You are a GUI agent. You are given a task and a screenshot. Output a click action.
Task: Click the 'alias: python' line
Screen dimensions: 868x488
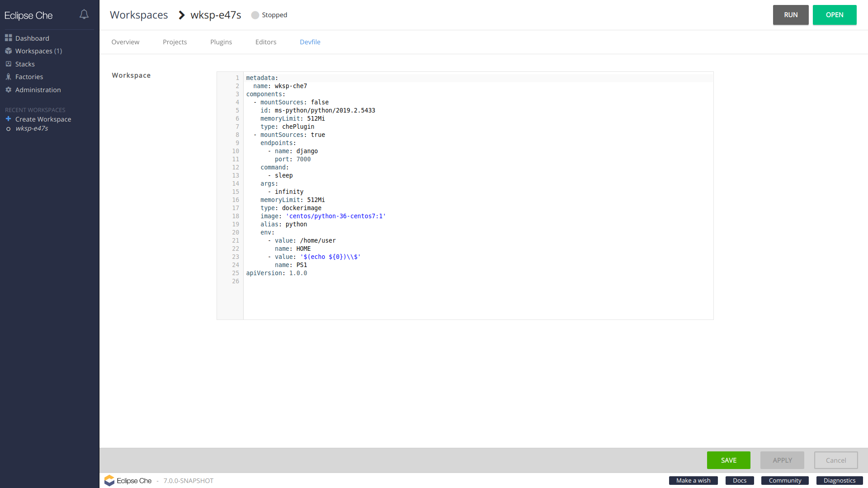[283, 224]
